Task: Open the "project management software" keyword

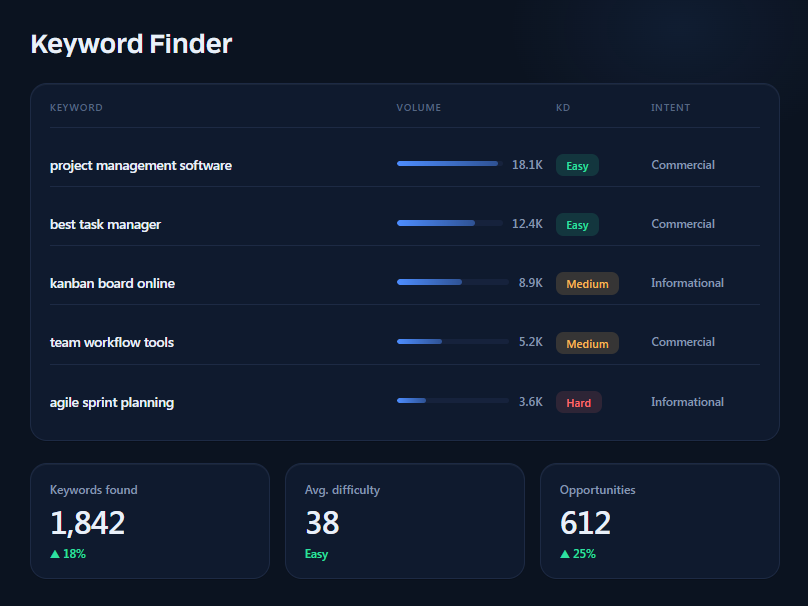Action: [141, 165]
